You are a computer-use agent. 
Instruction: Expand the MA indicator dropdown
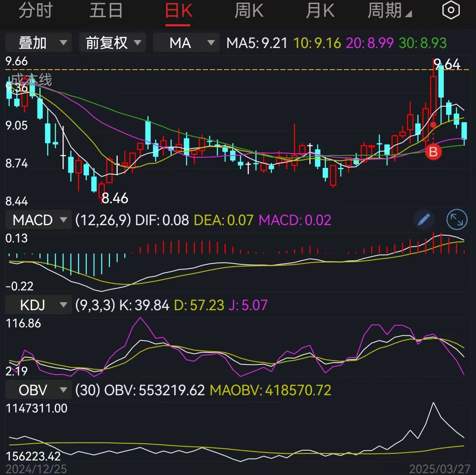[x=186, y=43]
